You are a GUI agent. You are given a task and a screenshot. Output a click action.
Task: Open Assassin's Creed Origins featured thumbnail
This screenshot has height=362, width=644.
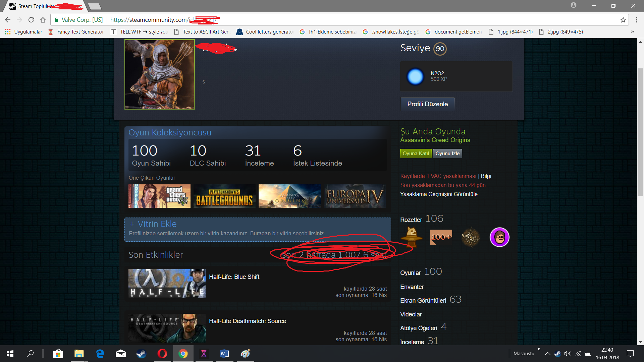click(289, 196)
